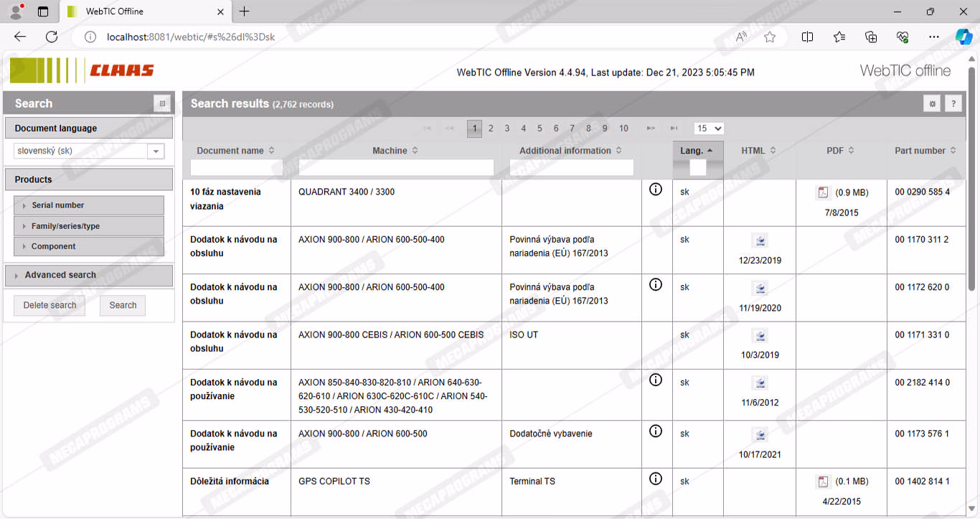Click the Machine filter input field
The width and height of the screenshot is (980, 519).
click(x=396, y=167)
